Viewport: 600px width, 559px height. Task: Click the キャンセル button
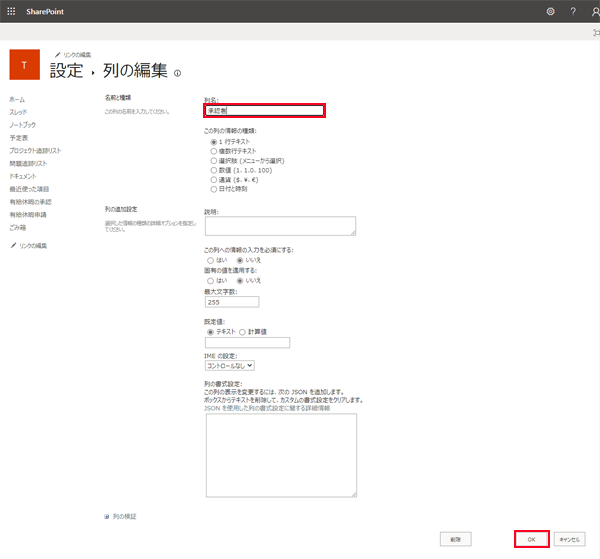(569, 539)
